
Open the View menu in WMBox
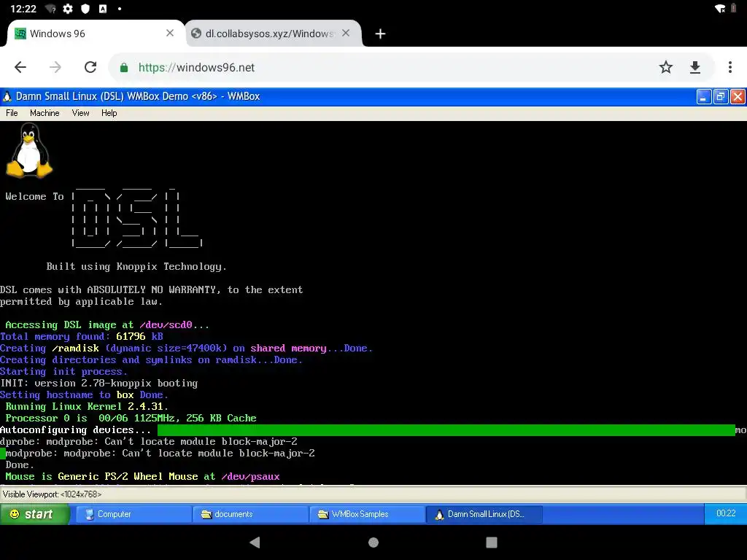click(80, 113)
